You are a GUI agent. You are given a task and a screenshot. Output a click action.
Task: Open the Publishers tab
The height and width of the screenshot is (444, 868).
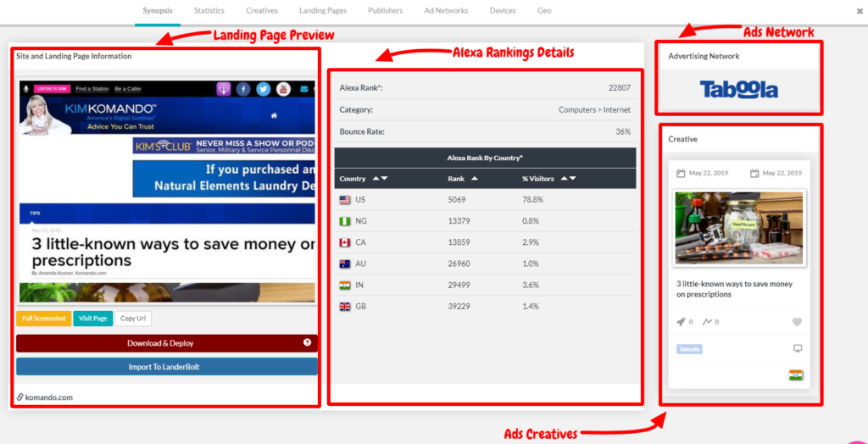pos(386,10)
